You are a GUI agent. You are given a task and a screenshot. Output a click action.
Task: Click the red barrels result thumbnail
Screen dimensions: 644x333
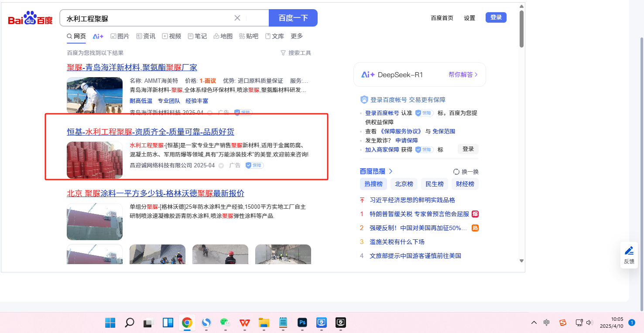coord(95,160)
